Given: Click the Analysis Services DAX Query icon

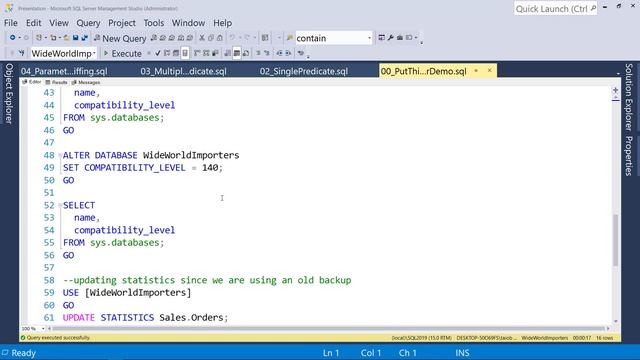Looking at the screenshot, I should 189,38.
